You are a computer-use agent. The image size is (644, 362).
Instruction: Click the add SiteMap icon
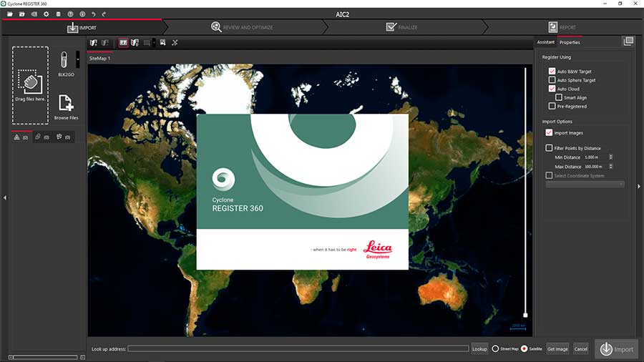click(94, 43)
